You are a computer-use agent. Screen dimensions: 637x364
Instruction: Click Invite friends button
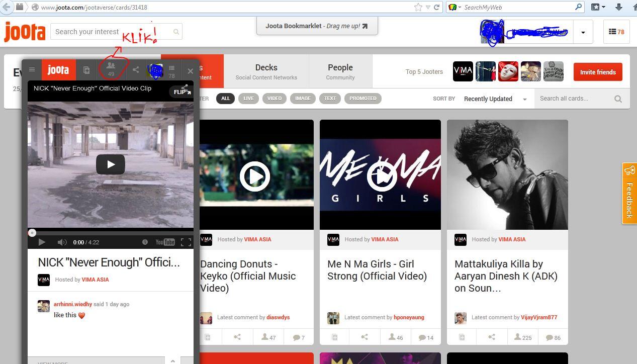click(598, 72)
